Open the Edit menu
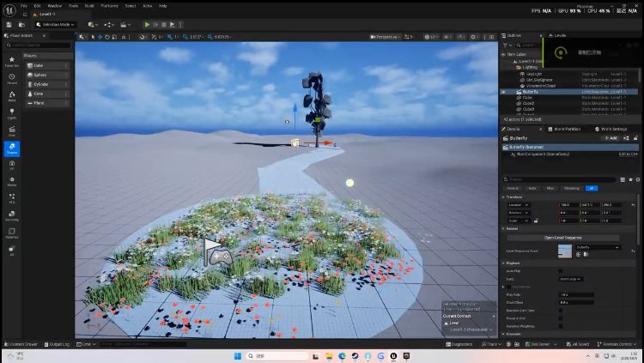This screenshot has height=363, width=644. tap(38, 6)
